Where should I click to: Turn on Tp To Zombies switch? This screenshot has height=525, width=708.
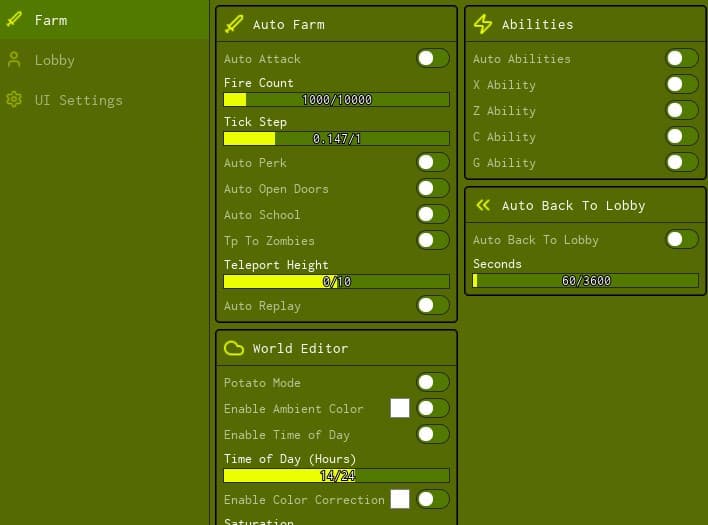[x=433, y=241]
